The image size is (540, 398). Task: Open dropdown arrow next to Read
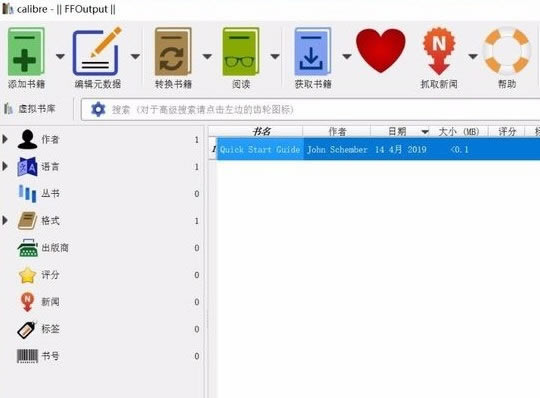pos(275,56)
